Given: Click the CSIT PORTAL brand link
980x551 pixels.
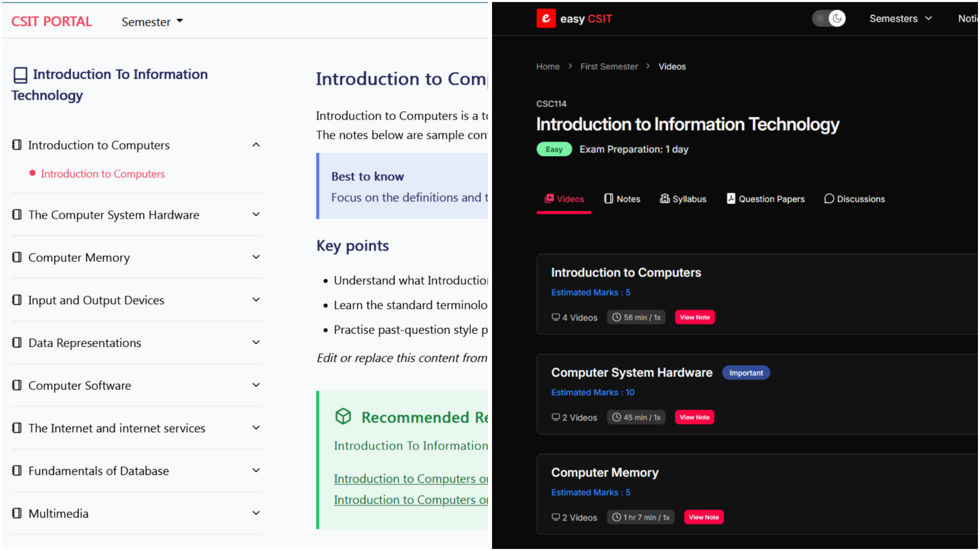Looking at the screenshot, I should coord(51,21).
